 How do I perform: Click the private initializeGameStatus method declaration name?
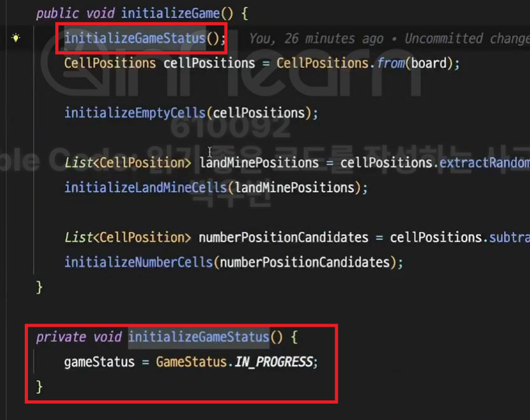tap(199, 338)
